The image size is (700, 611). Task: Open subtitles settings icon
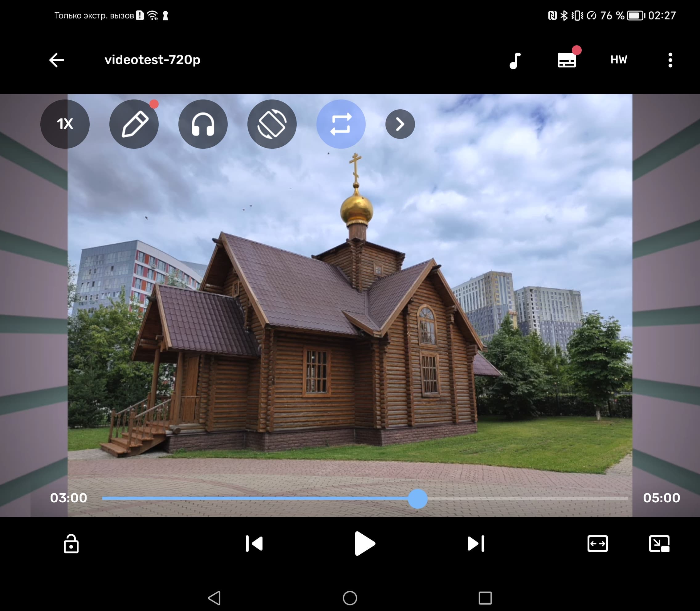[567, 60]
